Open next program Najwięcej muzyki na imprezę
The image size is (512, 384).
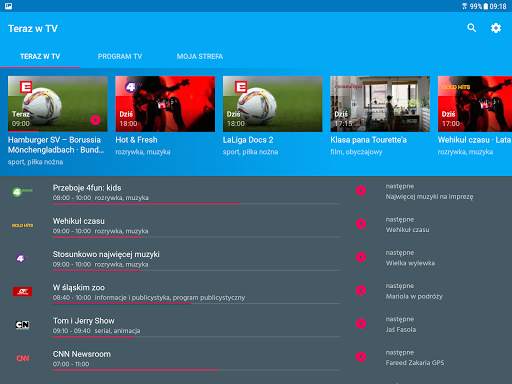point(429,197)
